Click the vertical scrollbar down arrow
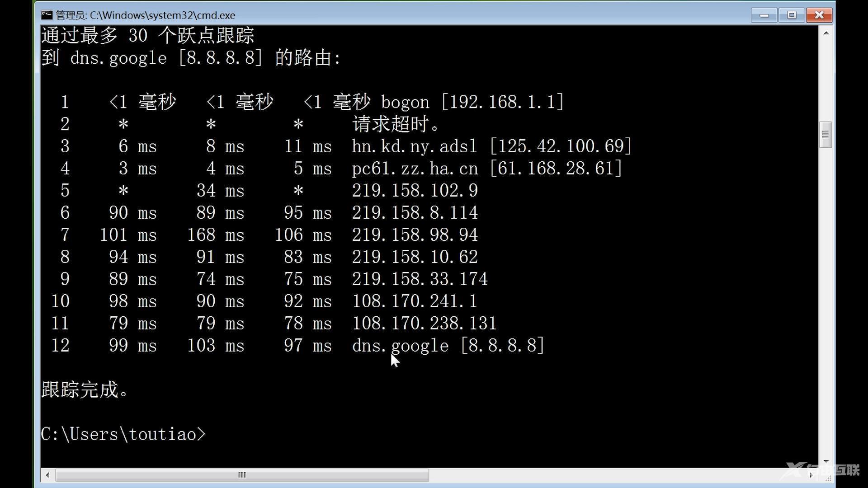The height and width of the screenshot is (488, 868). coord(826,461)
